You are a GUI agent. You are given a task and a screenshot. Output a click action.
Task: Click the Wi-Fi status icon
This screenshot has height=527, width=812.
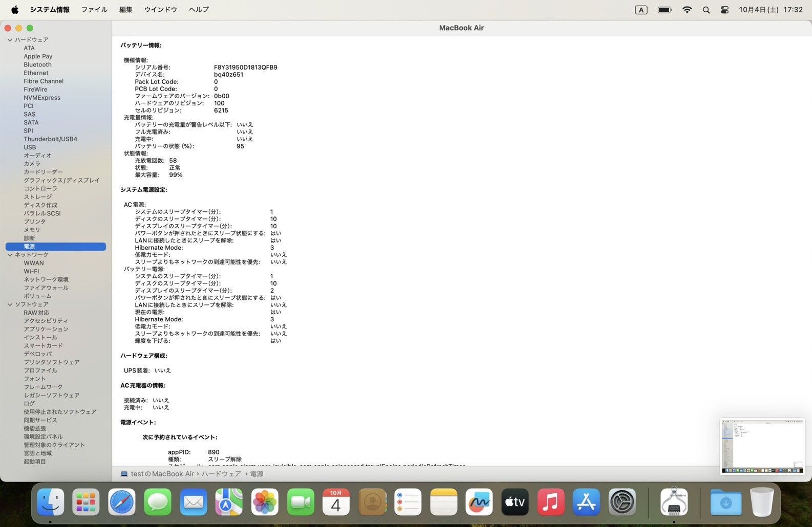[x=687, y=10]
